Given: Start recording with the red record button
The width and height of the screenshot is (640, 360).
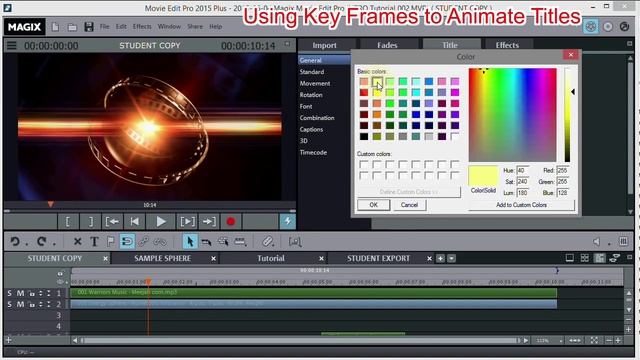Looking at the screenshot, I should coord(231,222).
